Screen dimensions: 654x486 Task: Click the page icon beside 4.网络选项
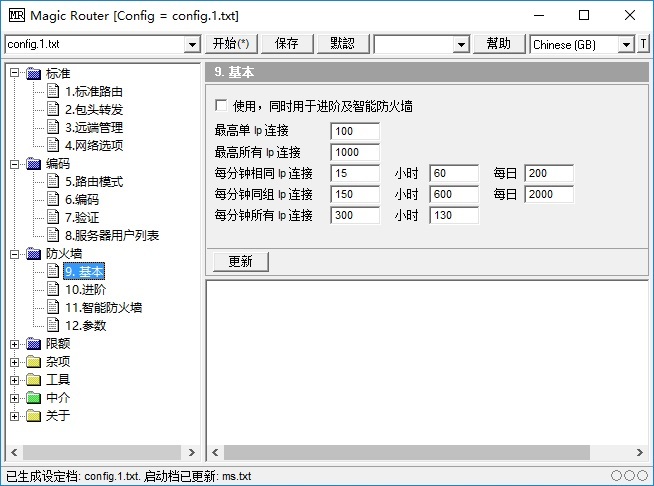coord(53,145)
